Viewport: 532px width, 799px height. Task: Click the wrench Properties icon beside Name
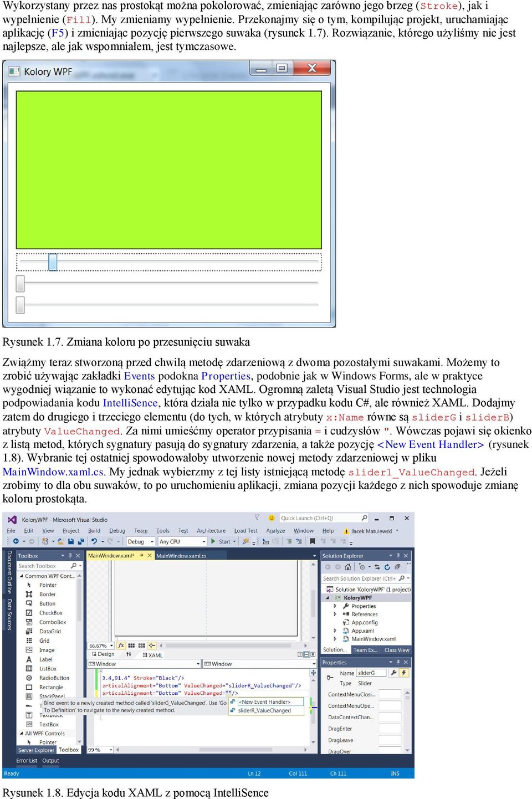(x=394, y=673)
